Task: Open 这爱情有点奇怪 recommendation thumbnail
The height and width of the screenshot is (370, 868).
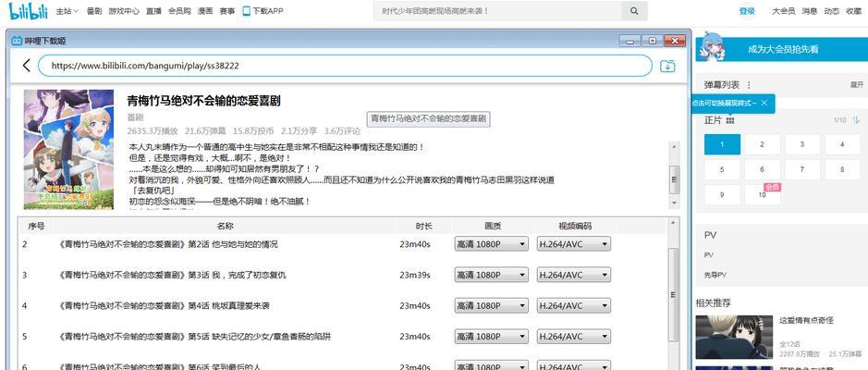Action: click(734, 337)
